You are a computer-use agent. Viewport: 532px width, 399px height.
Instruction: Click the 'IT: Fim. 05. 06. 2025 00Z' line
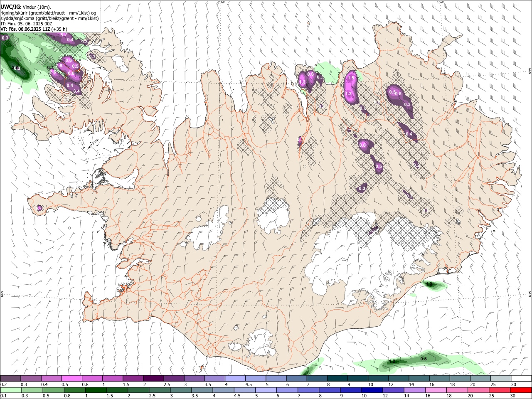tap(27, 24)
